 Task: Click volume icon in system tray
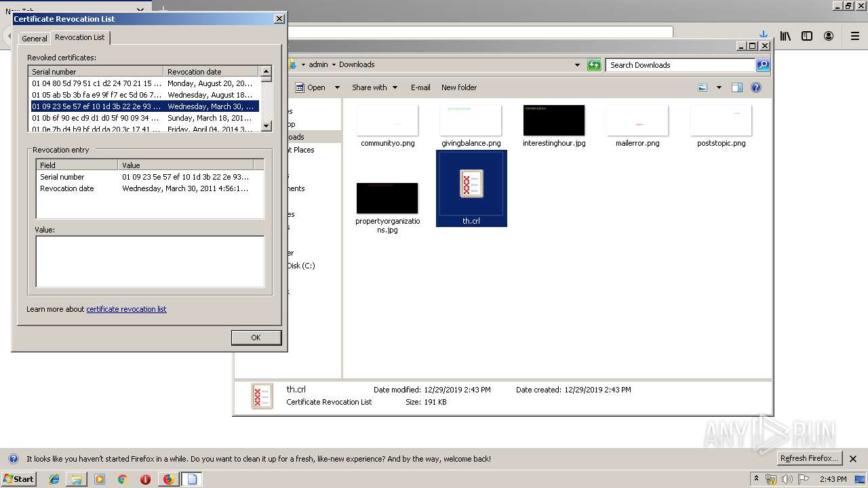pyautogui.click(x=787, y=479)
